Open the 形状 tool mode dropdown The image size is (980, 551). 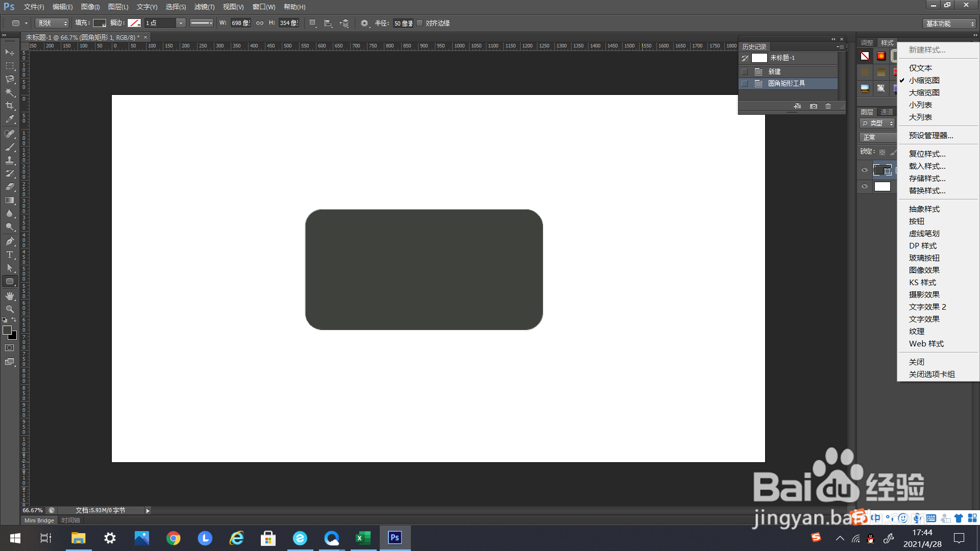[52, 23]
